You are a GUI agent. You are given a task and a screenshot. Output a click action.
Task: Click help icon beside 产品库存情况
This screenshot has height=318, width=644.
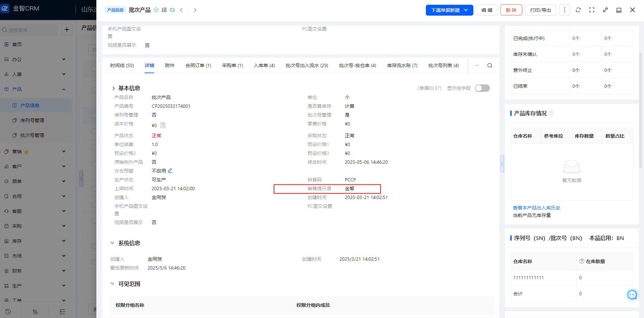(x=551, y=113)
